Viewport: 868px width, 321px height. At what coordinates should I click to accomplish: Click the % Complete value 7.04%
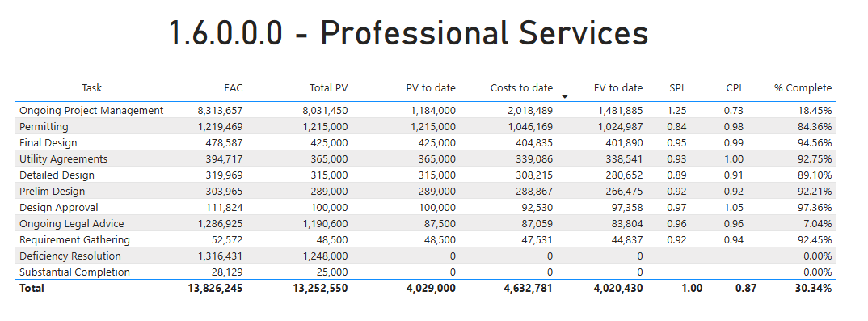point(818,224)
